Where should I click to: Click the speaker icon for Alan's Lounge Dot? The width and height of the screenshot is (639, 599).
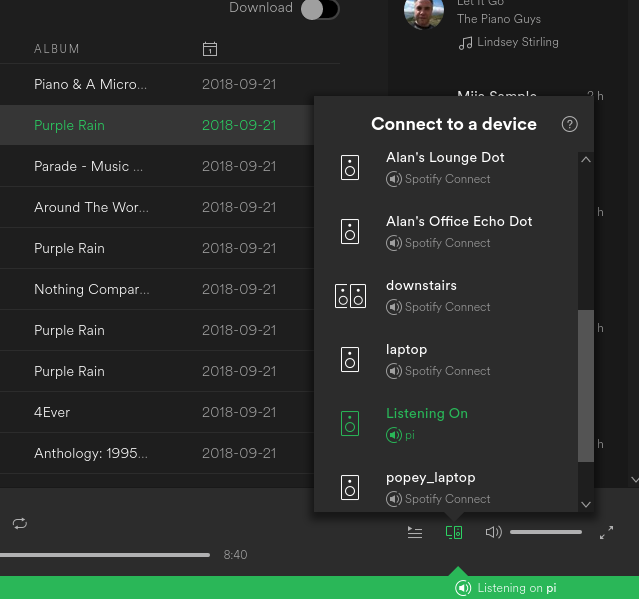(350, 167)
